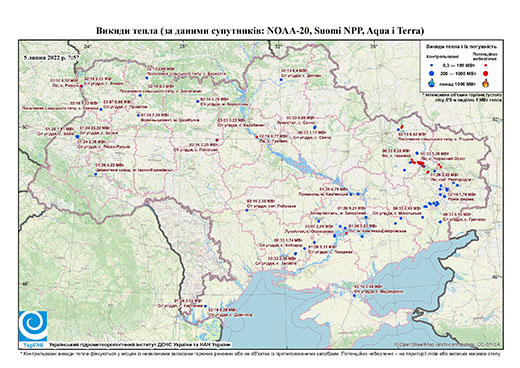Viewport: 520px width, 368px height.
Task: Click the 'Ліс, с. Червоний Оскіл' label
Action: tap(443, 159)
